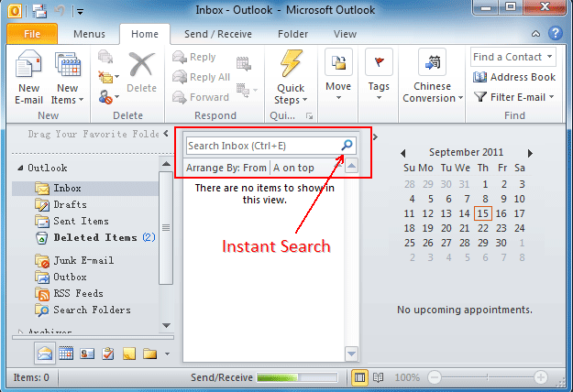Screen dimensions: 573x392
Task: Open the New Items menu
Action: point(67,77)
